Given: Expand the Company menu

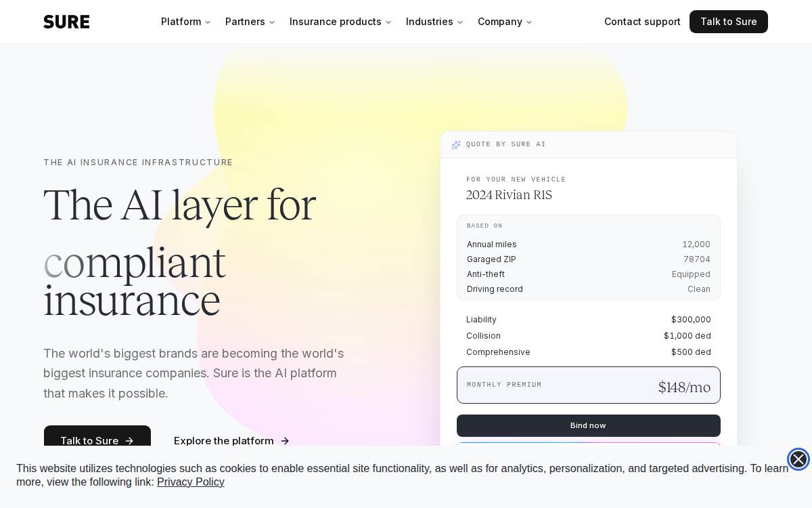Looking at the screenshot, I should coord(505,22).
